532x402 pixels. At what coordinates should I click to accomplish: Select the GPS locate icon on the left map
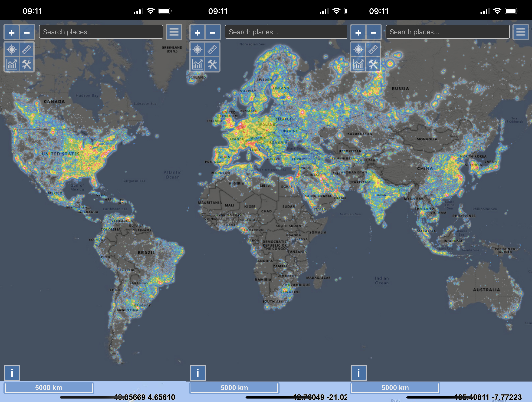click(12, 49)
